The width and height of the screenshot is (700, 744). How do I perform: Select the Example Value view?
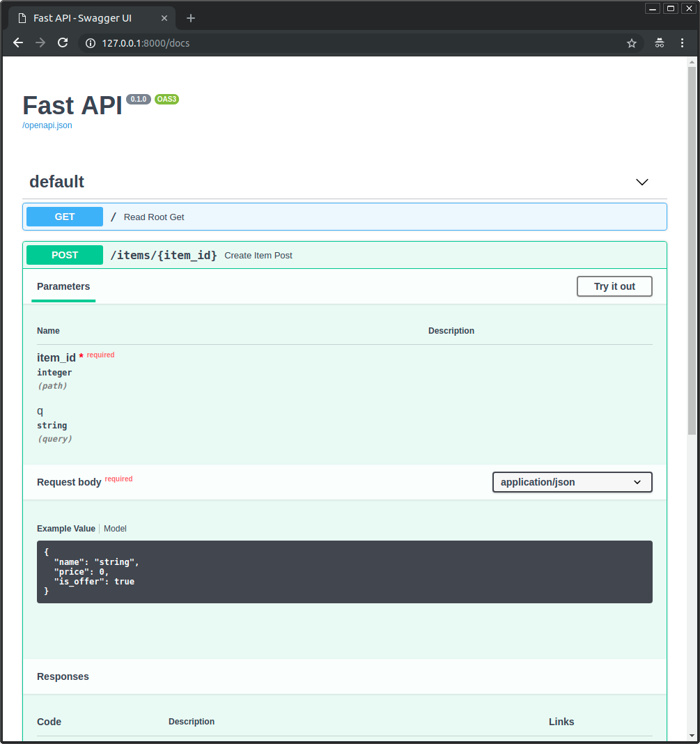65,528
